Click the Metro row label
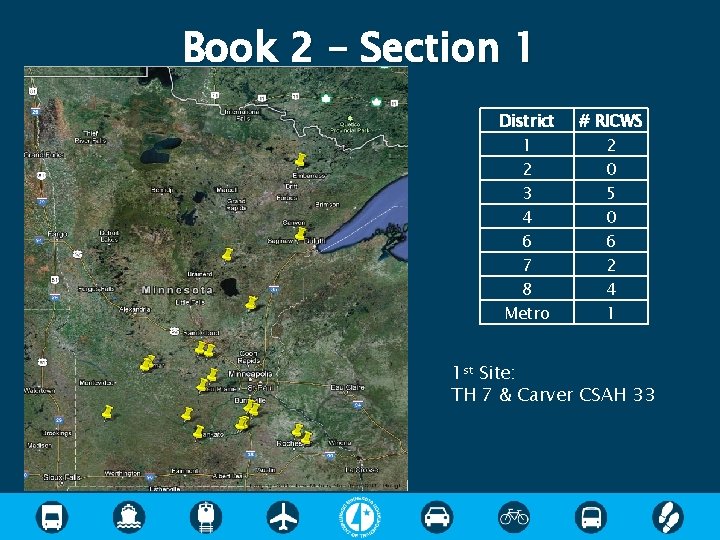The image size is (720, 540). [x=527, y=313]
